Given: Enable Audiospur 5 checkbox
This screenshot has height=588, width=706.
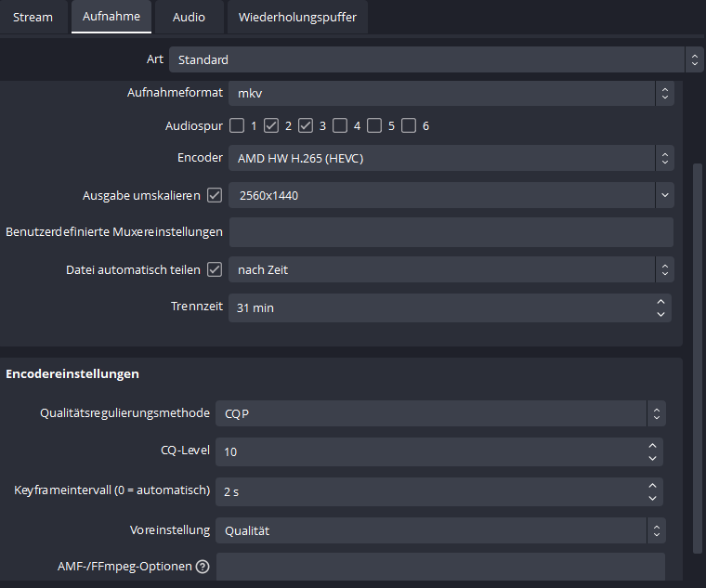Looking at the screenshot, I should 374,125.
